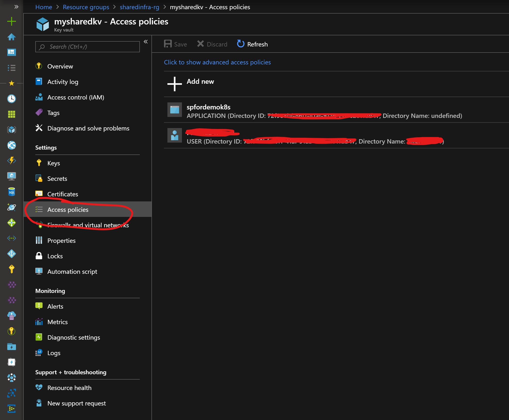The height and width of the screenshot is (420, 509).
Task: Collapse the resource menu with double chevron
Action: coord(146,42)
